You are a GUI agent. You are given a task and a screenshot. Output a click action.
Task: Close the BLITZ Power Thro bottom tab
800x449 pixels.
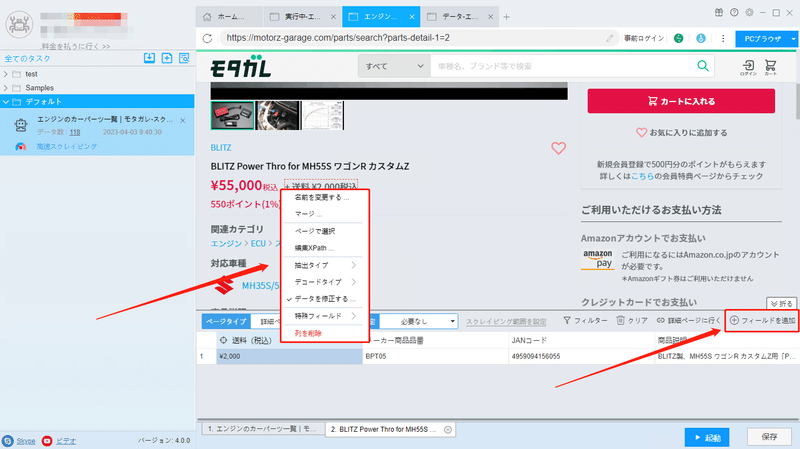447,430
